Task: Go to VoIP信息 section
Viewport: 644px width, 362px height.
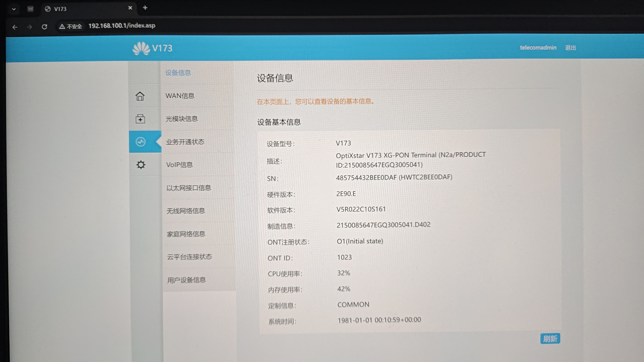Action: [180, 165]
